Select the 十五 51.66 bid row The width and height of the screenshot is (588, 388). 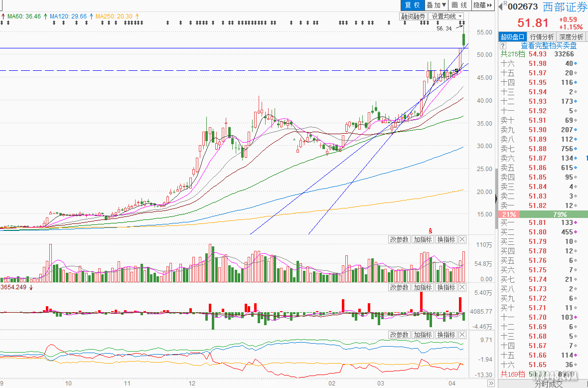[x=543, y=356]
